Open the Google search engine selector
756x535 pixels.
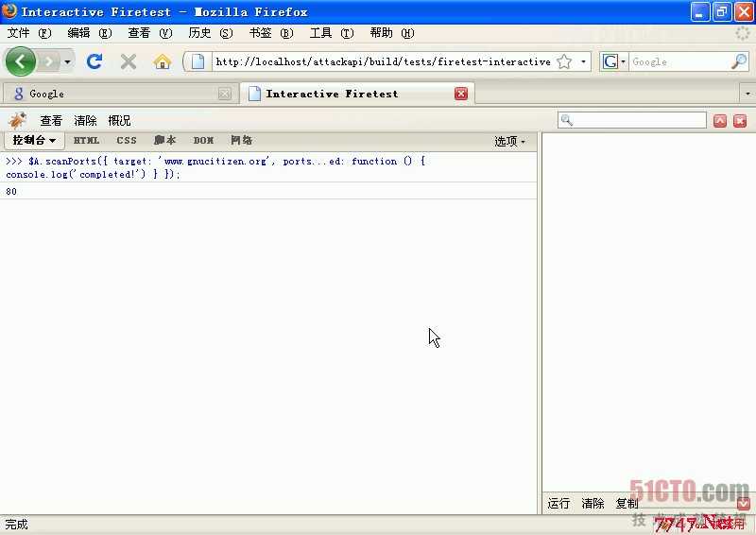(613, 61)
